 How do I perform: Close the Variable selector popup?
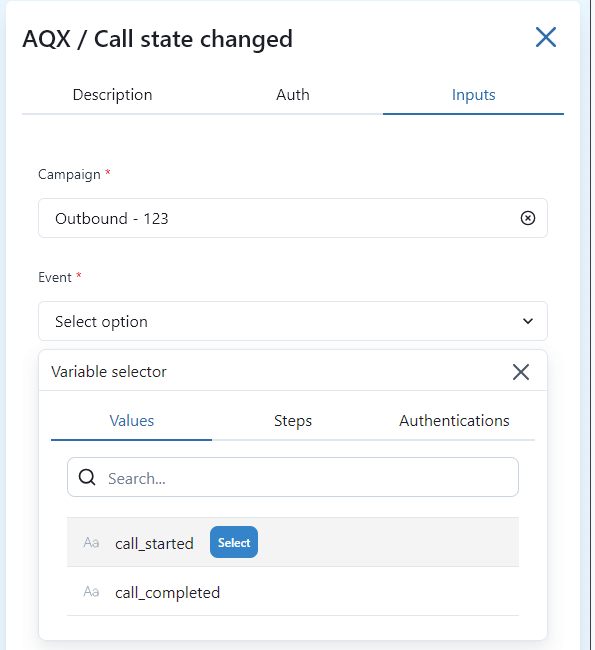pos(521,372)
